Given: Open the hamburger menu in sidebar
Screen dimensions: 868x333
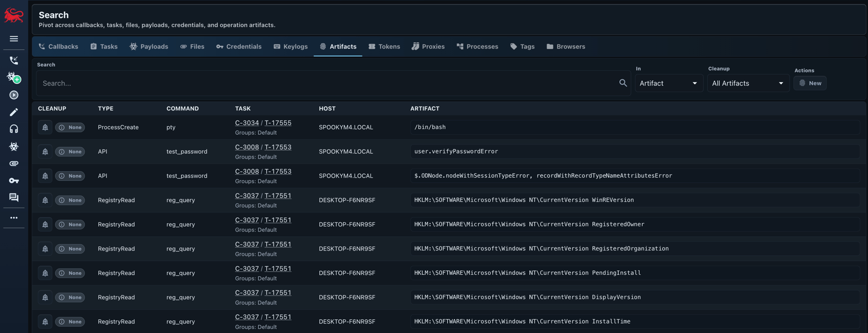Looking at the screenshot, I should click(x=14, y=39).
